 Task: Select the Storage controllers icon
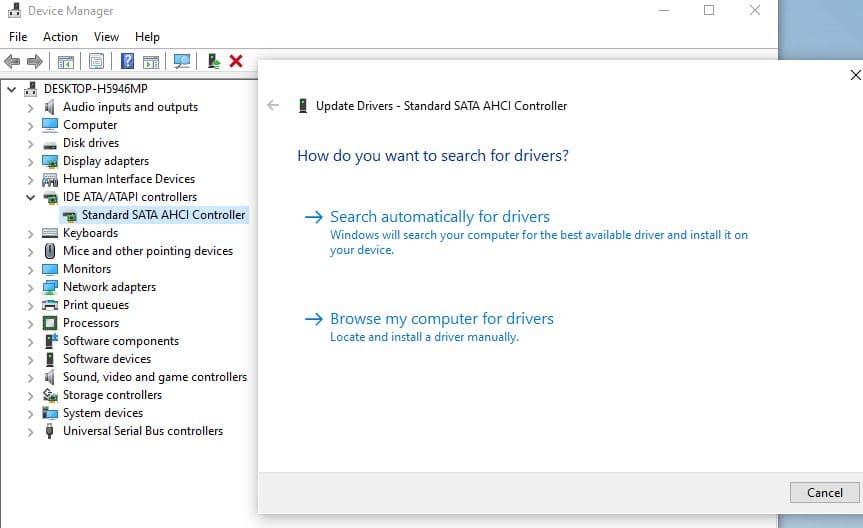pos(50,395)
